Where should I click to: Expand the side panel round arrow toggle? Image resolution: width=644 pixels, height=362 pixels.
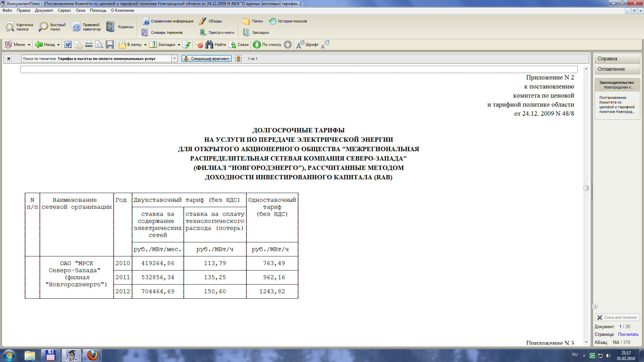(x=595, y=306)
